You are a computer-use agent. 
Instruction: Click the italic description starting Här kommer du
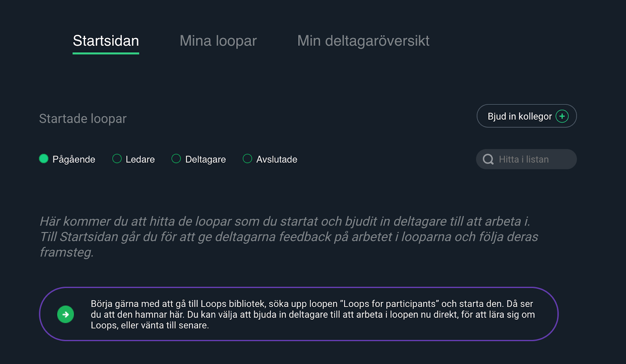click(289, 237)
